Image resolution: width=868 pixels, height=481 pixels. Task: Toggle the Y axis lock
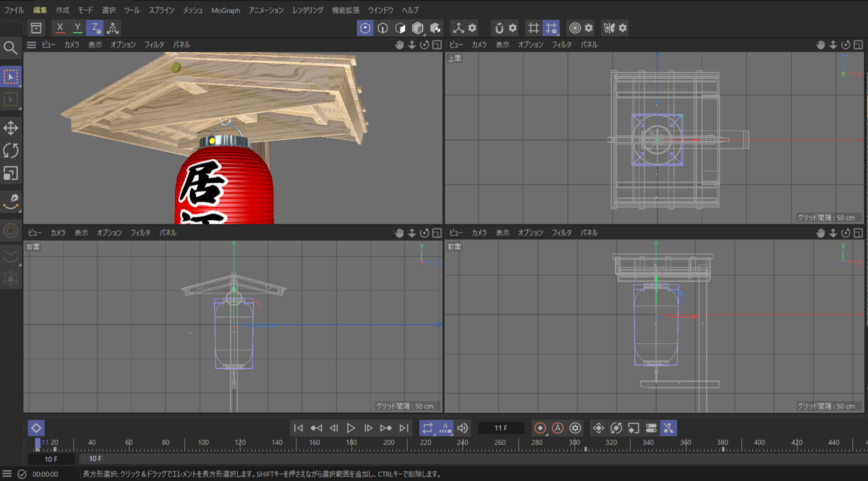pos(77,28)
